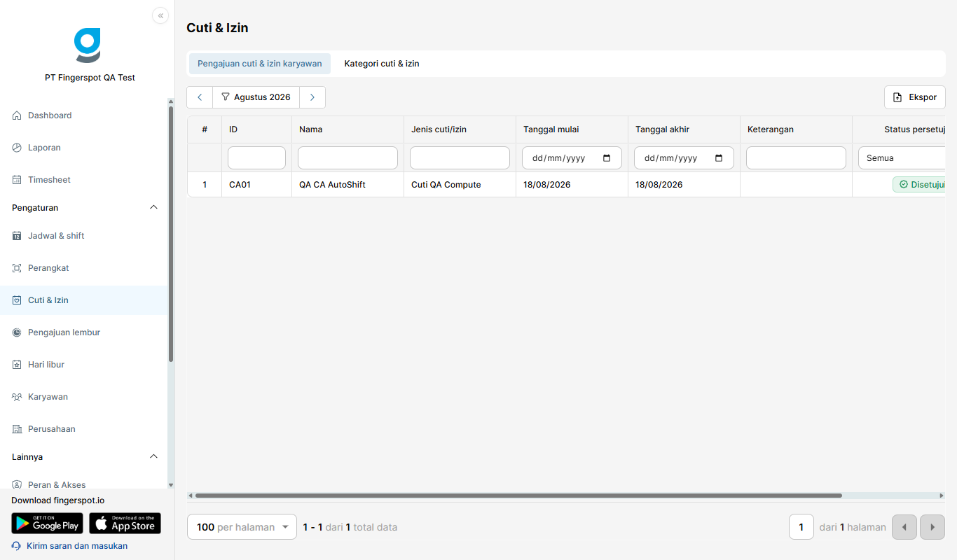The image size is (957, 560).
Task: Open the Dashboard home icon
Action: coord(17,115)
